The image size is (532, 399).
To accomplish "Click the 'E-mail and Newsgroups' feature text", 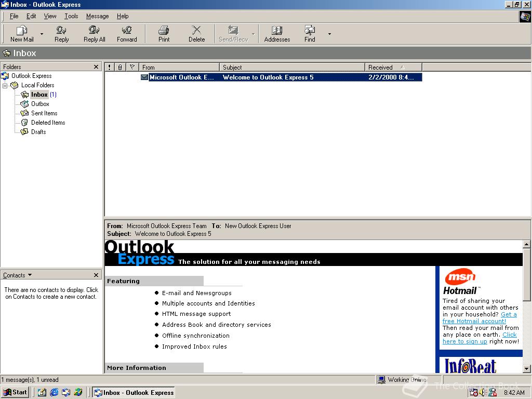I will (x=197, y=293).
